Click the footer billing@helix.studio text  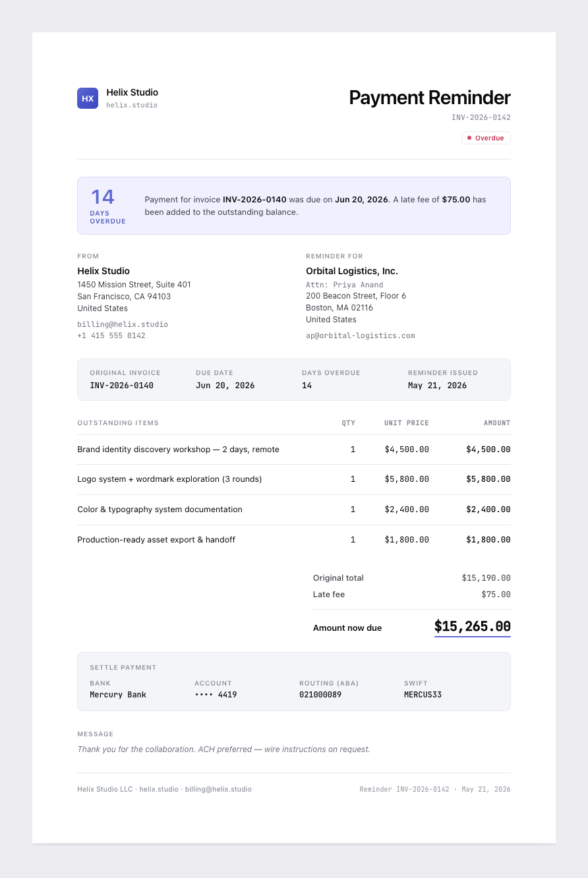(x=218, y=789)
